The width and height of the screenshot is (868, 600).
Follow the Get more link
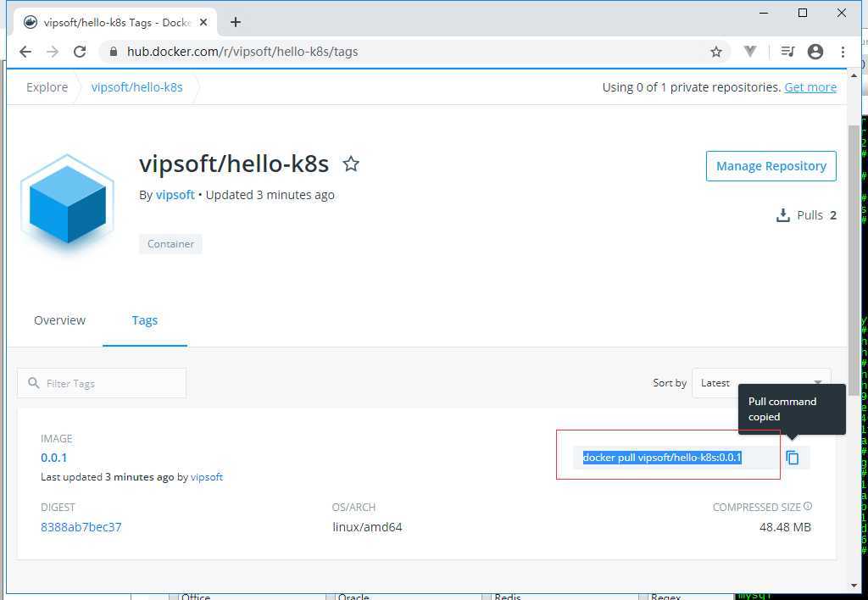pos(810,87)
